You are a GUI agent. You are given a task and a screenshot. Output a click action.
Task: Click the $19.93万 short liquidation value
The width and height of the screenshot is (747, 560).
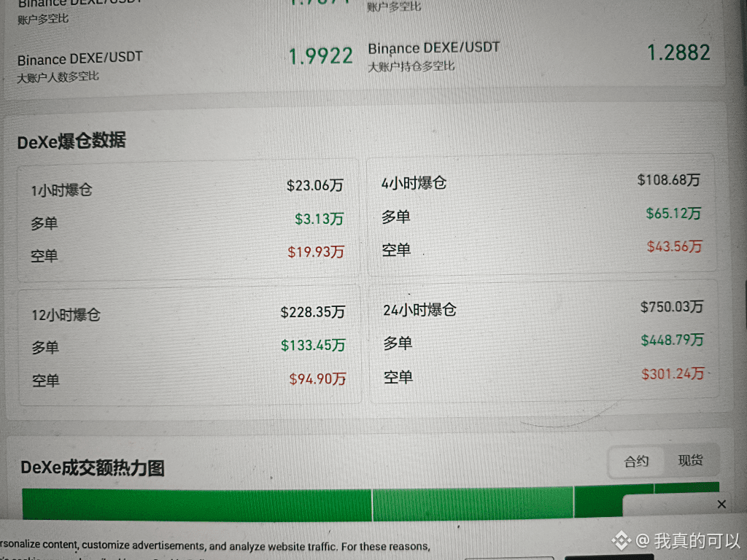pos(316,252)
